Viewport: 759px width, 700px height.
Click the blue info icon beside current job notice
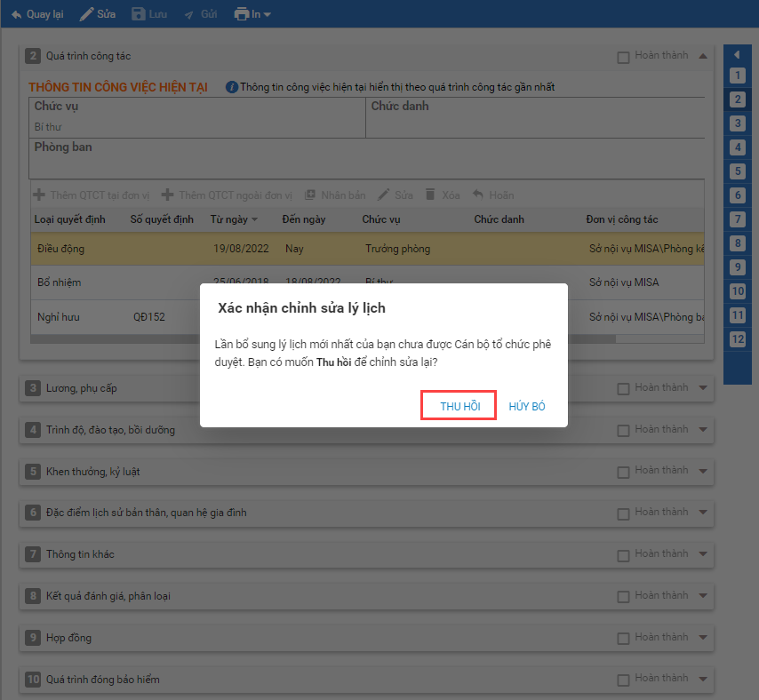tap(232, 87)
